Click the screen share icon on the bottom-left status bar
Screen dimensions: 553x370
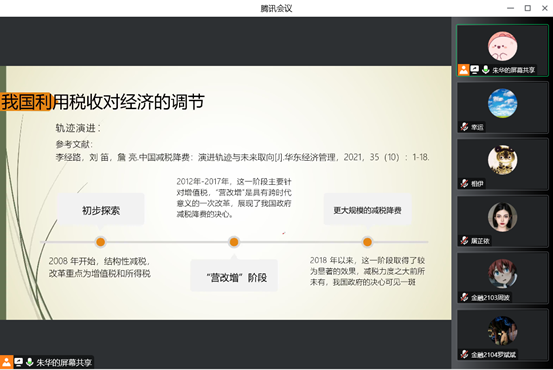18,362
